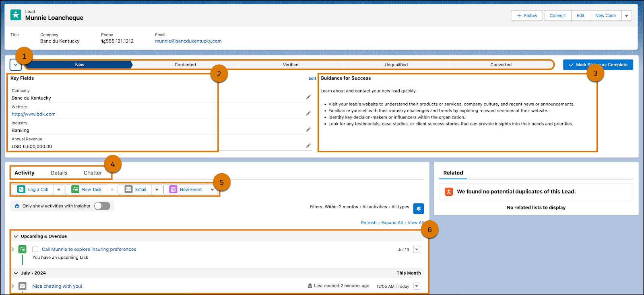Click the pencil icon for Annual Revenue
Viewport: 644px width, 295px height.
(x=308, y=145)
